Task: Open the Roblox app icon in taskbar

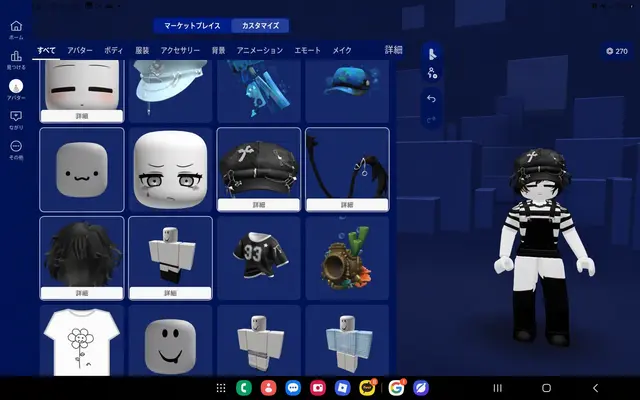Action: pos(342,388)
